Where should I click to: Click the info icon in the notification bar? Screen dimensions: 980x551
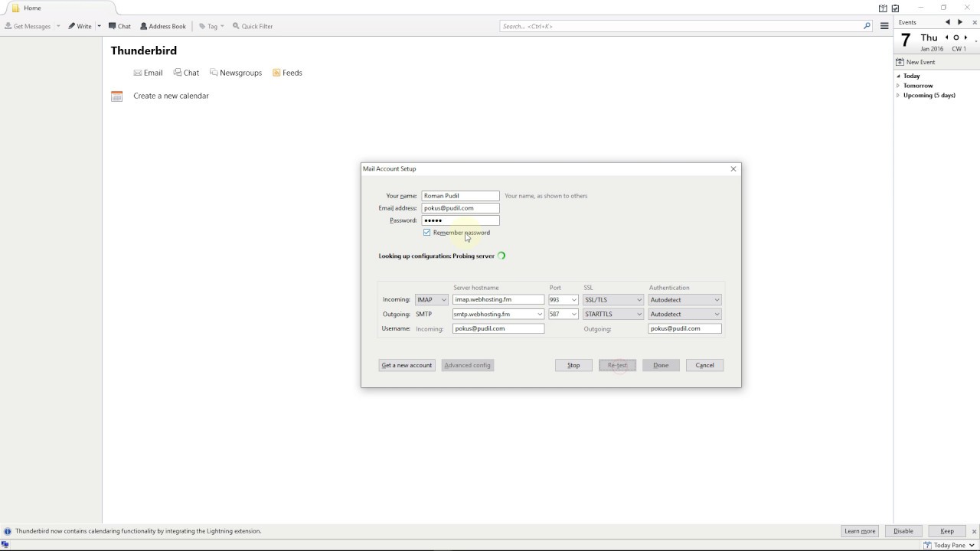(8, 531)
